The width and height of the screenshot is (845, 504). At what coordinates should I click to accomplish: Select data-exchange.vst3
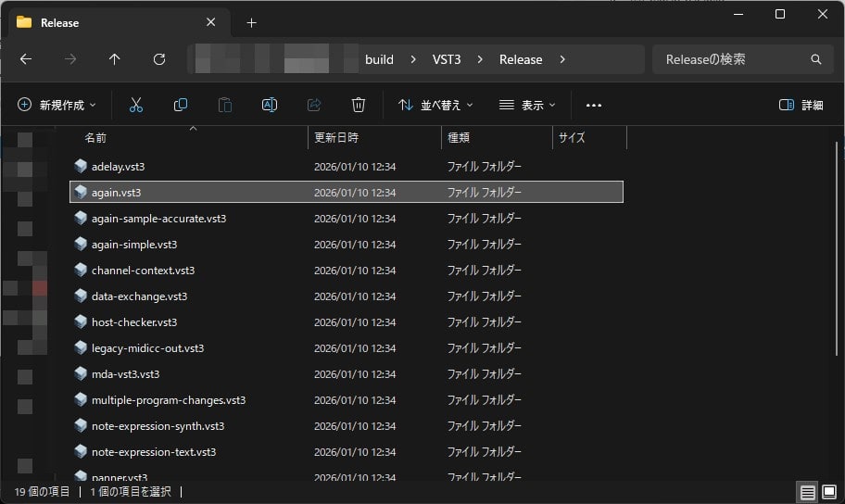[347, 296]
